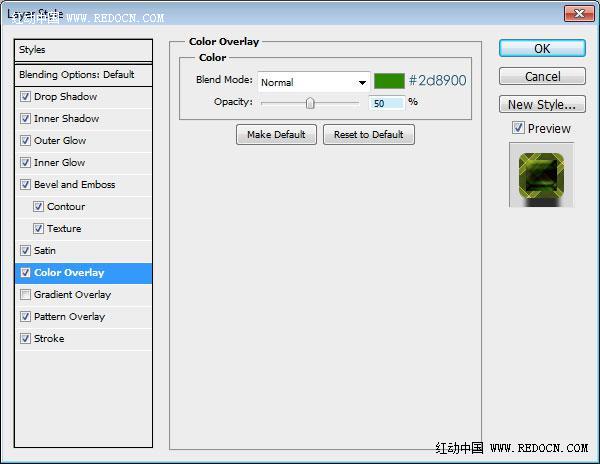Viewport: 600px width, 464px height.
Task: Uncheck the Bevel and Emboss checkbox
Action: 25,184
